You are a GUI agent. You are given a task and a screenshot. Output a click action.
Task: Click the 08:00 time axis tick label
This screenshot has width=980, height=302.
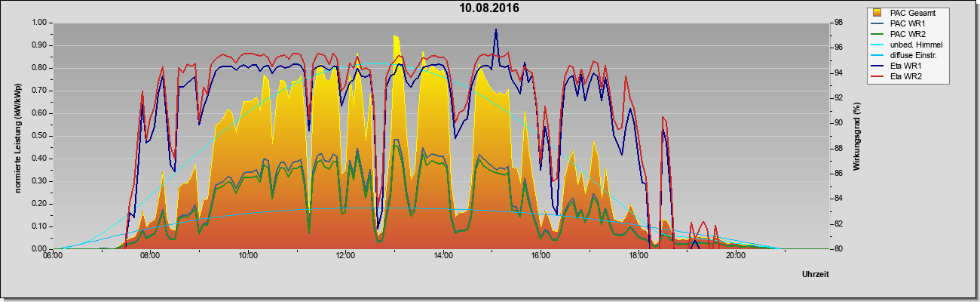point(150,255)
